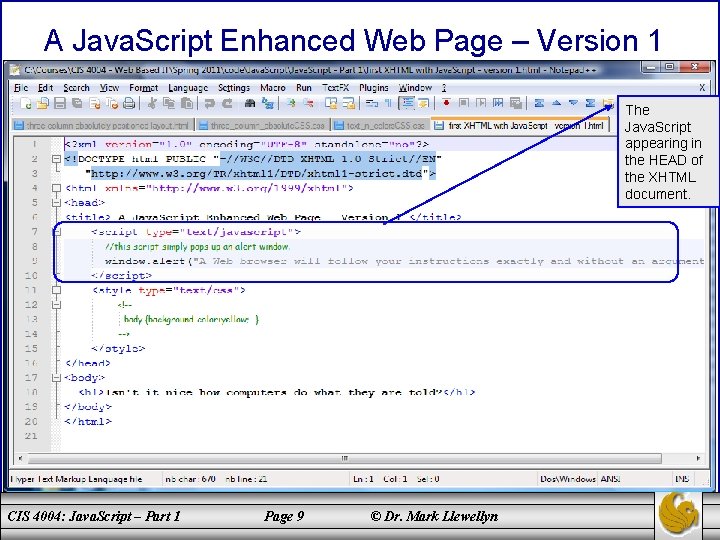Click the horizontal scrollbar left arrow
Image resolution: width=720 pixels, height=540 pixels.
point(20,458)
